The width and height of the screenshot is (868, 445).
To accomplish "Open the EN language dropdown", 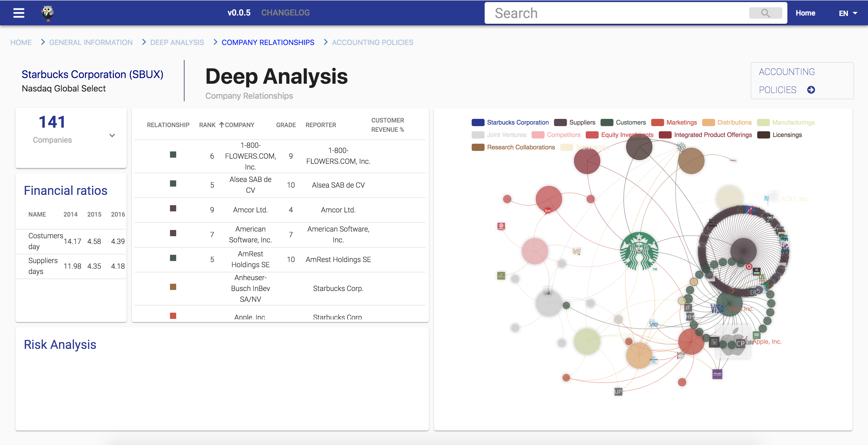I will [x=848, y=13].
